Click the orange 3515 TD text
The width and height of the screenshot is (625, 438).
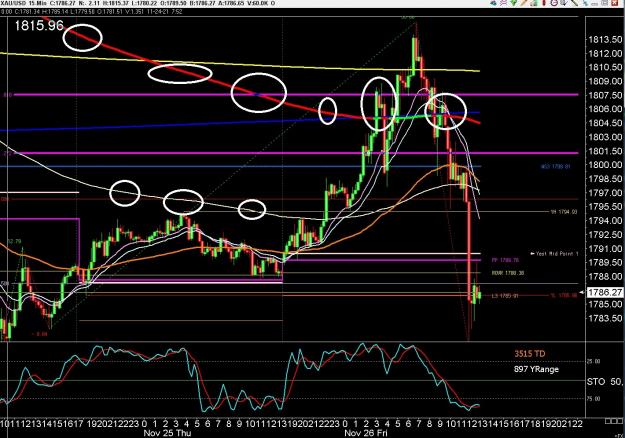point(530,354)
